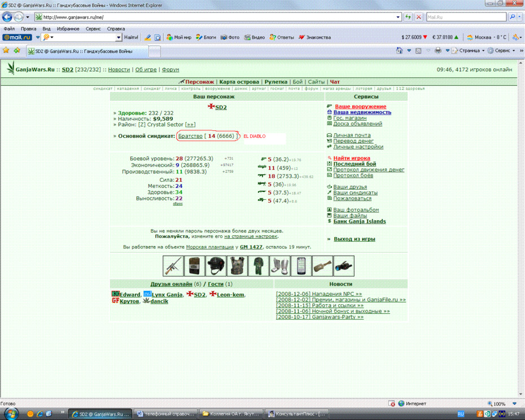Open friend Lynx Ganja profile link
This screenshot has width=525, height=420.
coord(167,295)
